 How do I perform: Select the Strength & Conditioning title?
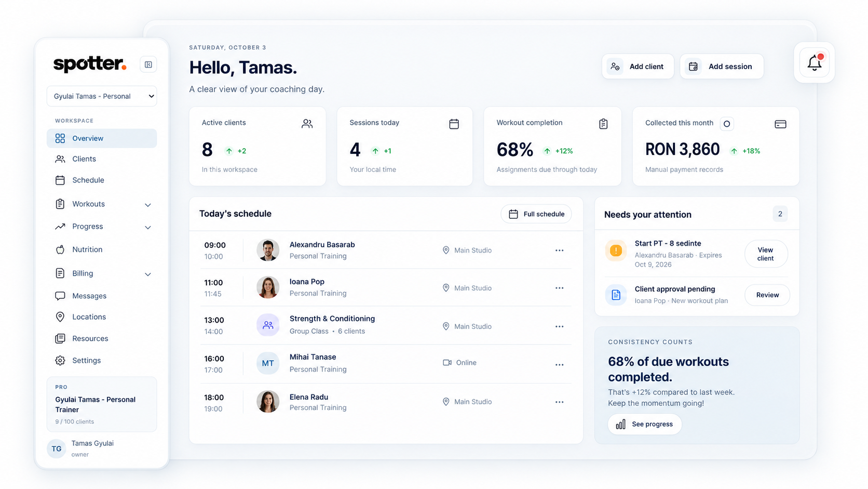point(332,319)
